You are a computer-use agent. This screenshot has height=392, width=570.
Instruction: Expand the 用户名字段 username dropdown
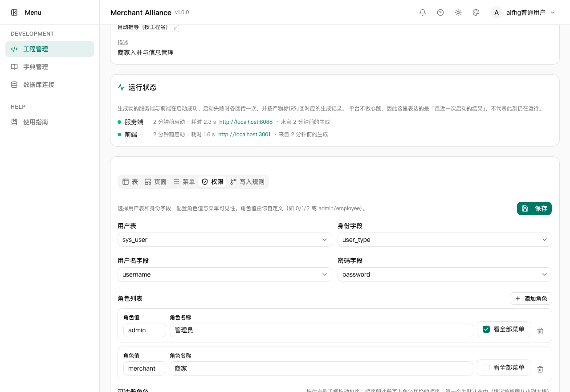tap(225, 274)
